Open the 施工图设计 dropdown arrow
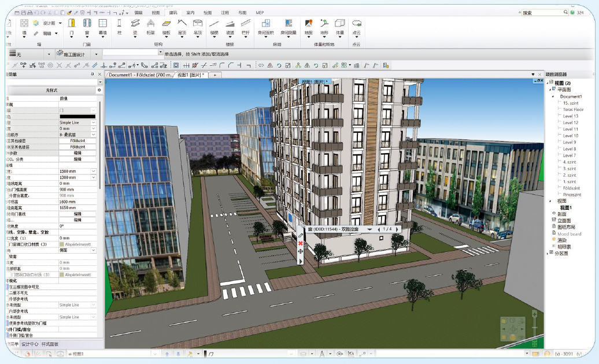 click(x=96, y=54)
